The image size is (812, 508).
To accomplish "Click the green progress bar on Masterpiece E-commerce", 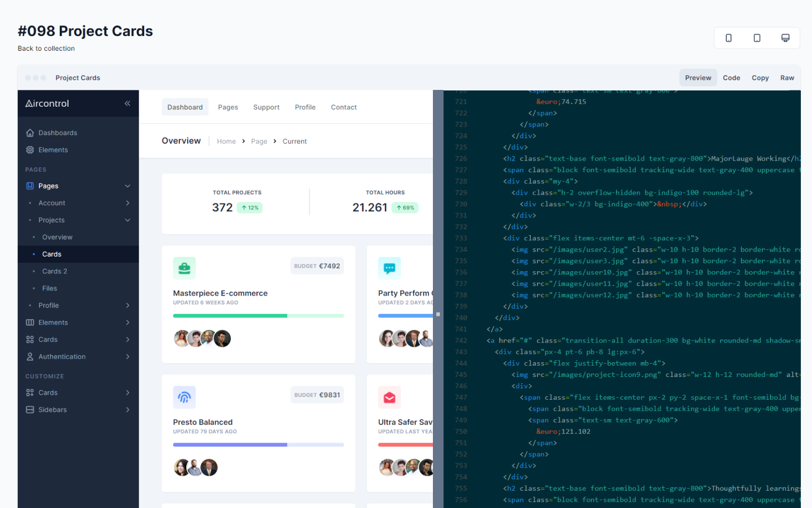I will click(x=229, y=315).
